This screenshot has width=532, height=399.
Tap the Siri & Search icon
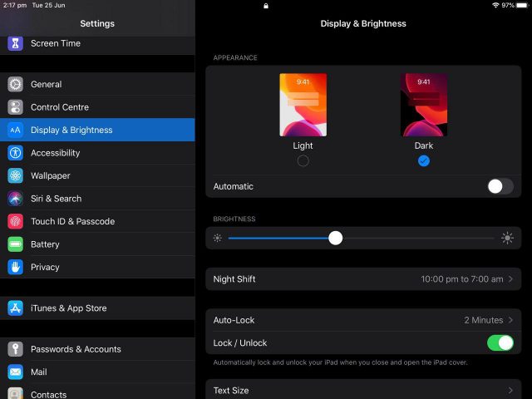pos(15,199)
